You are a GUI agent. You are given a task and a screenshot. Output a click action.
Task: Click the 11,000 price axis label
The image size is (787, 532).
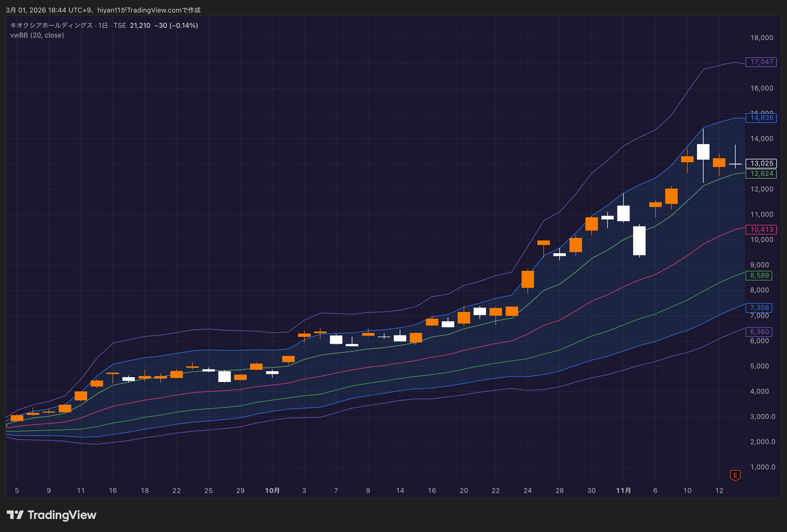[x=762, y=214]
